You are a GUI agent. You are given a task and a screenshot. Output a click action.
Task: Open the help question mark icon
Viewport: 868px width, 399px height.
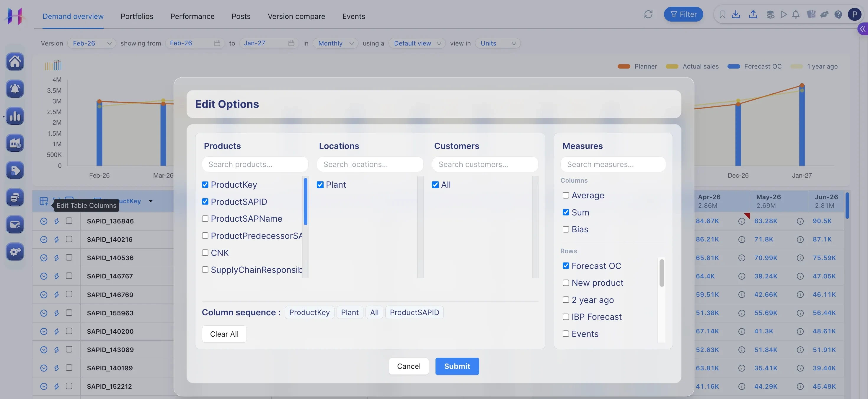click(838, 14)
